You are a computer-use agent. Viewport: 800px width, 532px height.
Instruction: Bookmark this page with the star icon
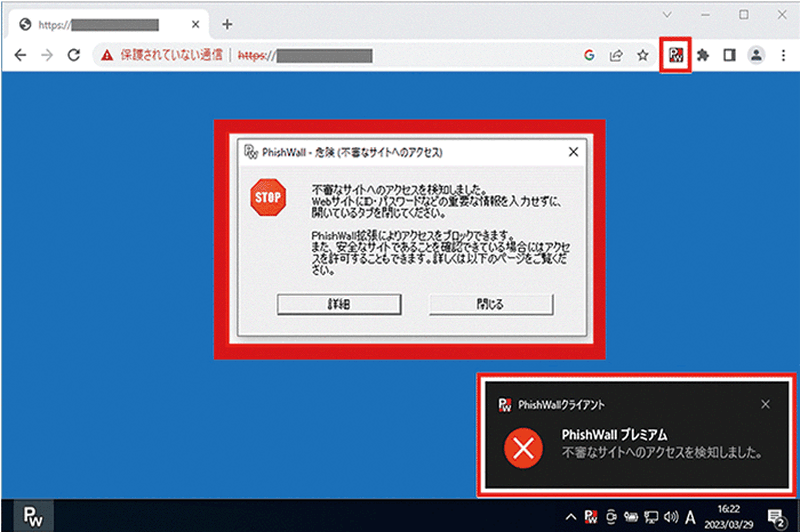(643, 56)
